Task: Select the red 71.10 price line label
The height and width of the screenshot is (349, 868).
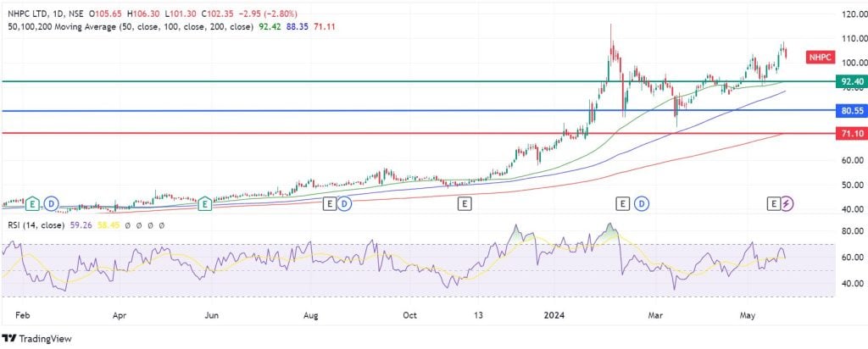Action: point(852,133)
